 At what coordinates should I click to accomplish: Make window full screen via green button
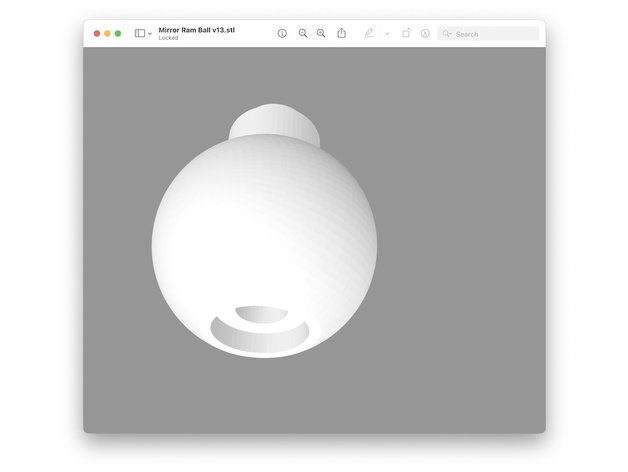point(118,34)
